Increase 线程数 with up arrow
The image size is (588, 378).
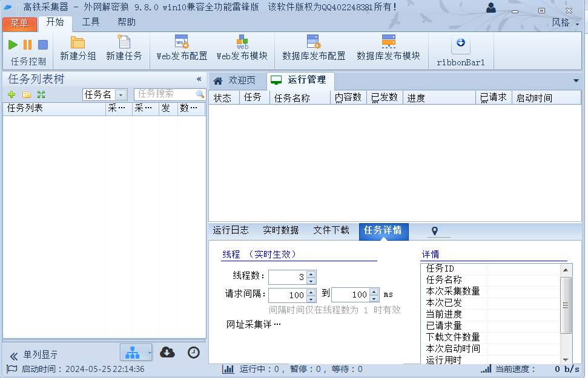tap(311, 274)
